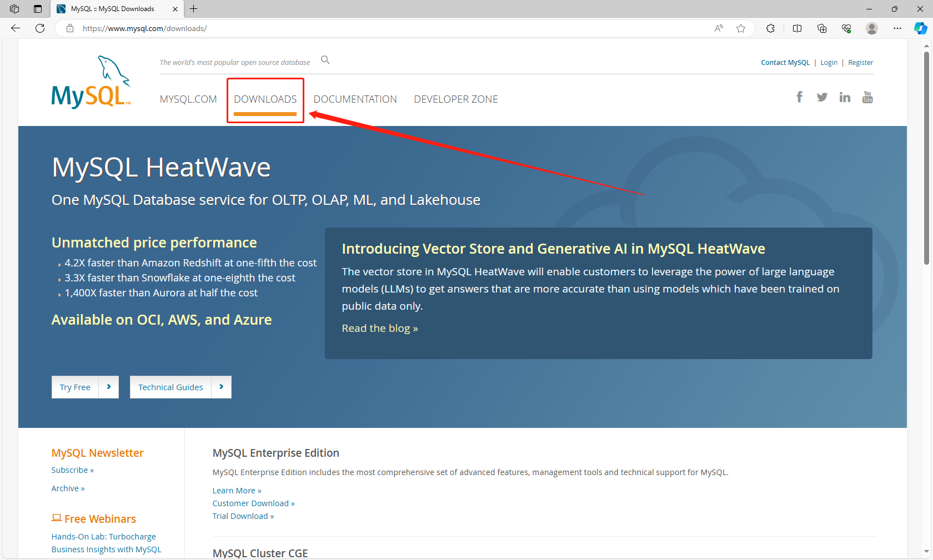Screen dimensions: 933x560
Task: Add page to favorites star icon
Action: pyautogui.click(x=741, y=28)
